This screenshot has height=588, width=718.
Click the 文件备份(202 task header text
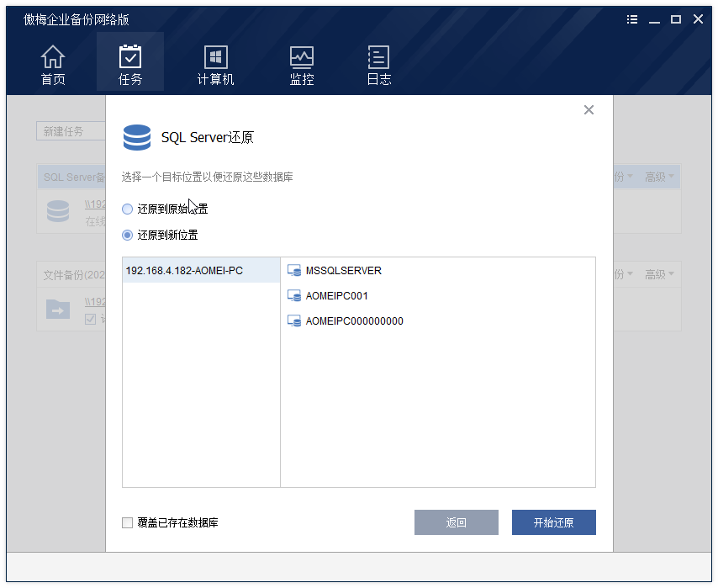[x=74, y=274]
